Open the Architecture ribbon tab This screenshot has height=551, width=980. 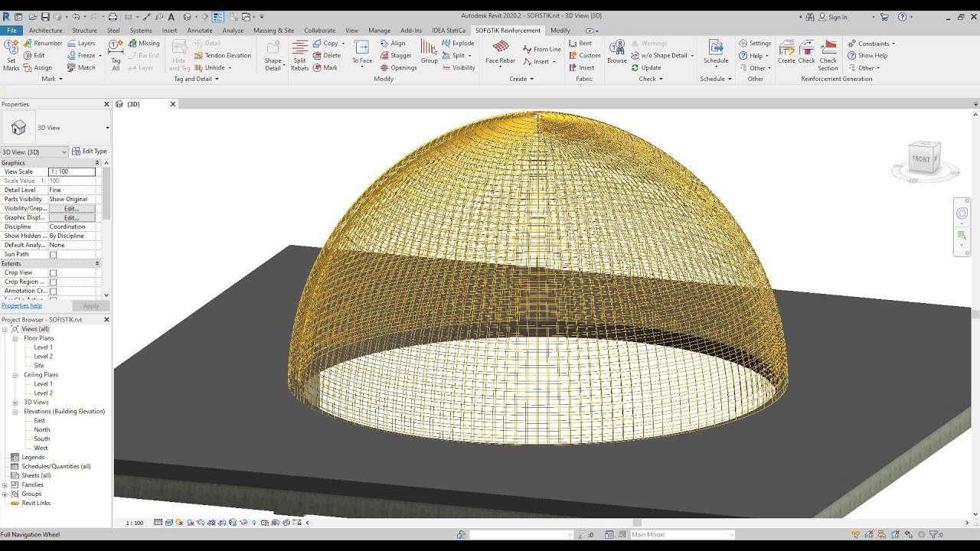pyautogui.click(x=45, y=30)
